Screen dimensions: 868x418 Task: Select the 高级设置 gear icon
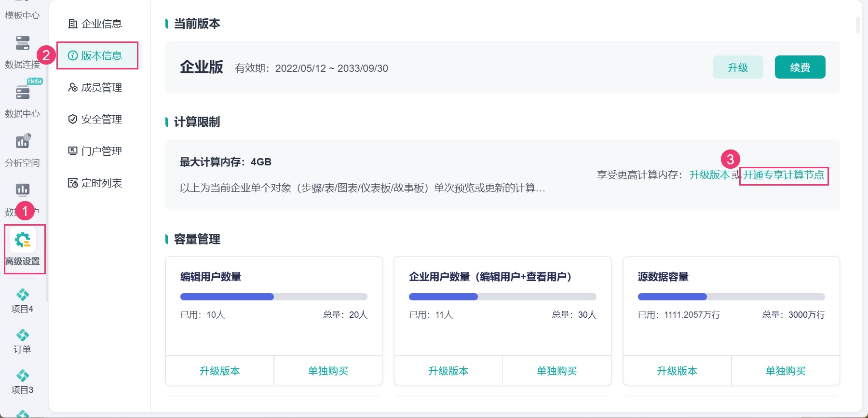(22, 240)
